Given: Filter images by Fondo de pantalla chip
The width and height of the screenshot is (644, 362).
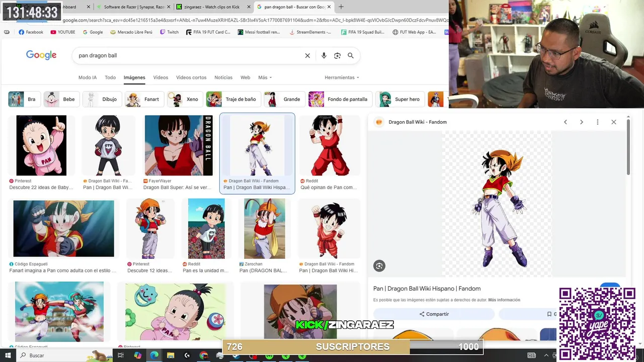Looking at the screenshot, I should pyautogui.click(x=340, y=100).
